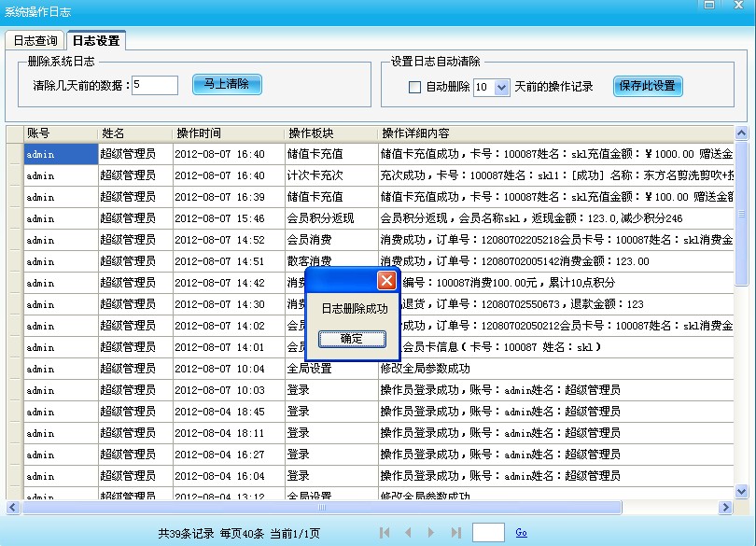Open the days dropdown showing 10
This screenshot has height=546, width=756.
[x=498, y=86]
